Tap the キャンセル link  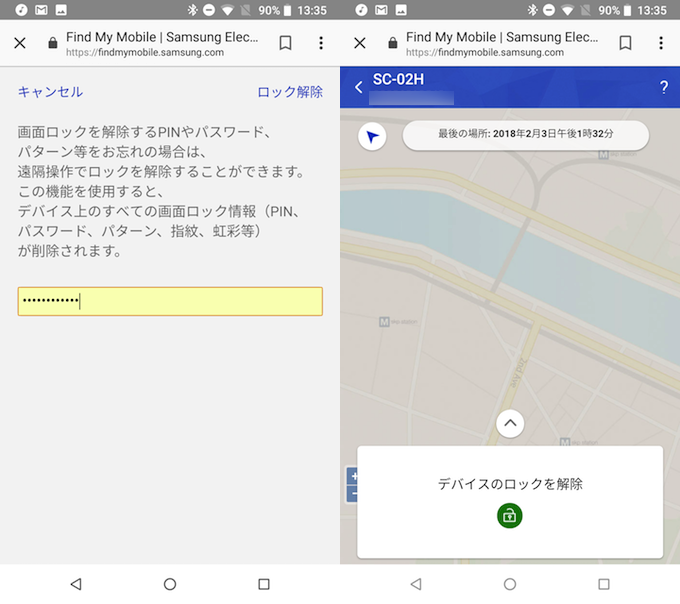point(50,92)
